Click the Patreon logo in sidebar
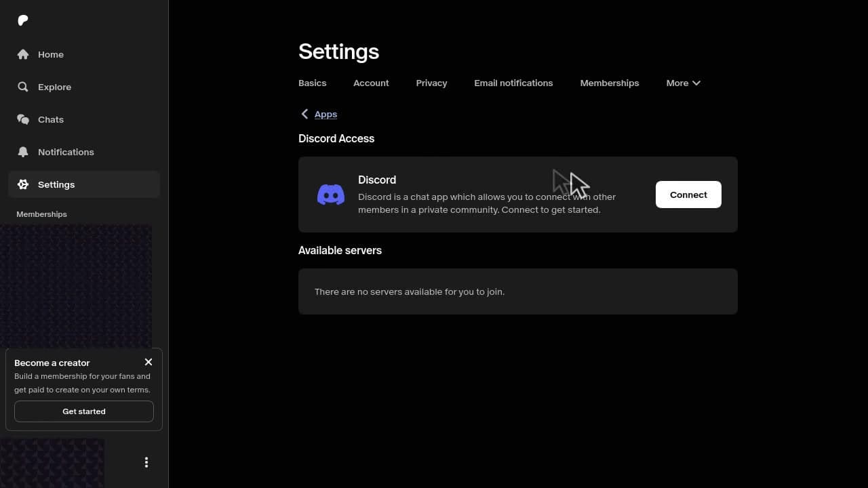 (23, 20)
